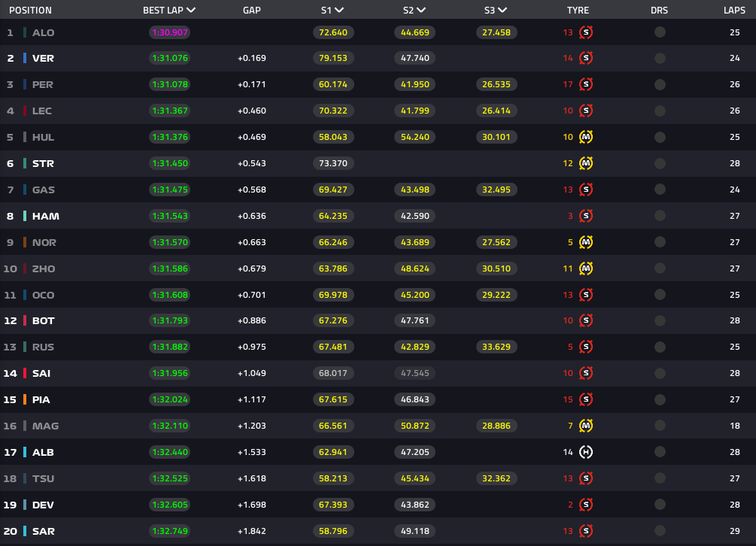Select the medium tyre icon for MAG
The height and width of the screenshot is (546, 756).
pos(585,426)
